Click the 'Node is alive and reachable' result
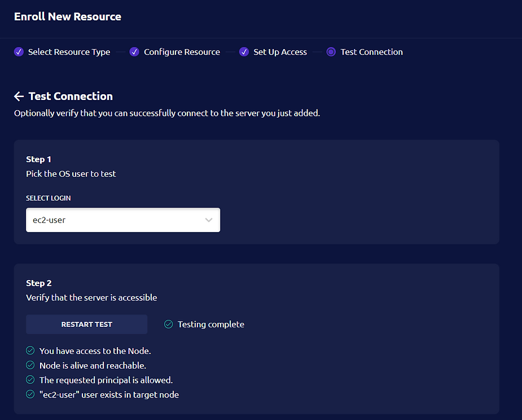The height and width of the screenshot is (420, 522). pyautogui.click(x=93, y=365)
